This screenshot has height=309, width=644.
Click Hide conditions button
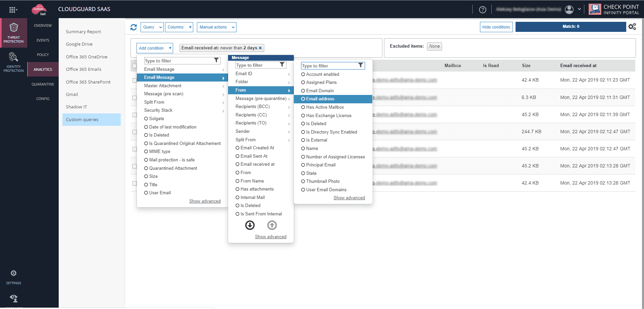click(x=496, y=27)
